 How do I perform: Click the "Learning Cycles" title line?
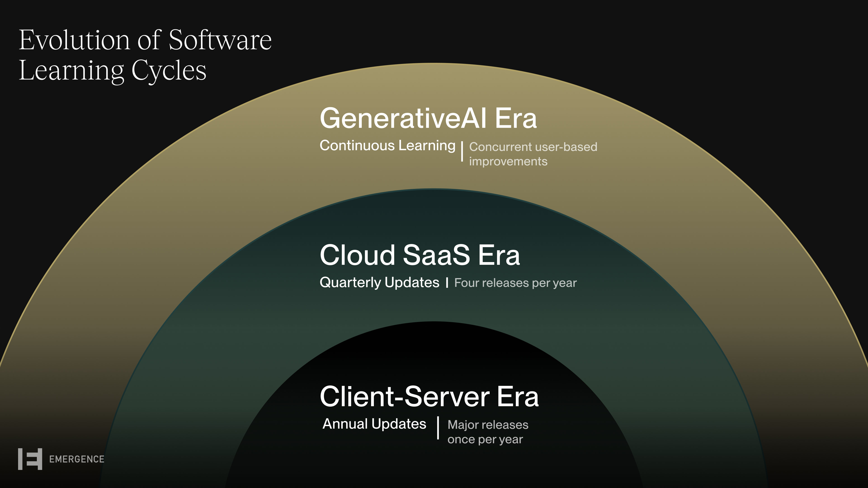pos(113,70)
